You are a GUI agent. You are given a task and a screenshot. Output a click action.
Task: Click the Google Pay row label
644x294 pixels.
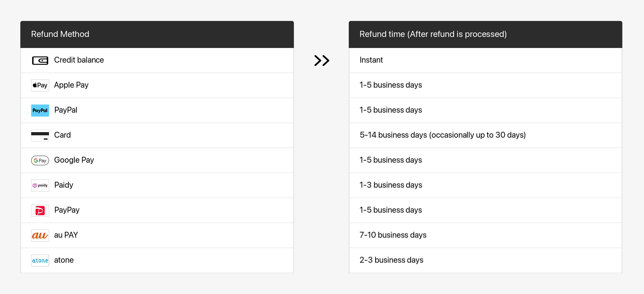[74, 160]
